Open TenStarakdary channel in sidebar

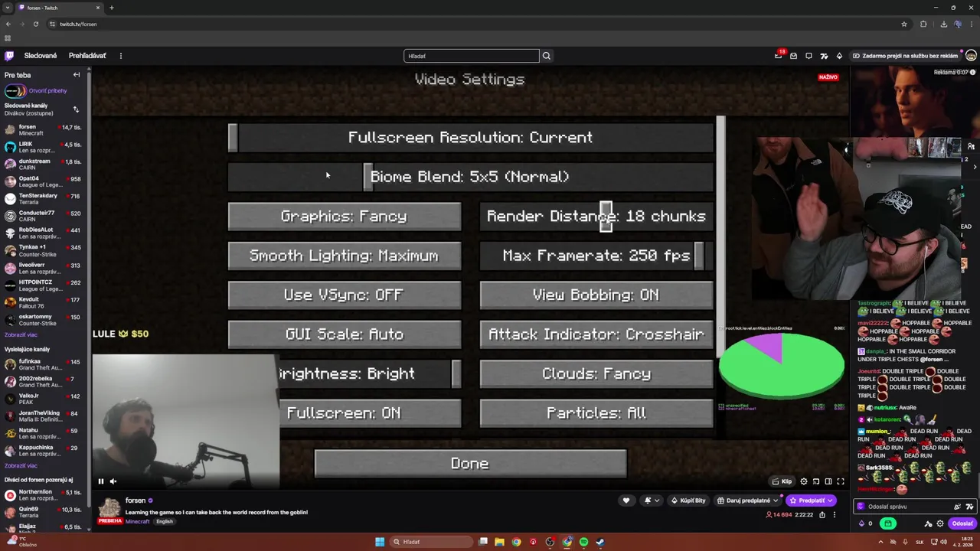point(46,199)
